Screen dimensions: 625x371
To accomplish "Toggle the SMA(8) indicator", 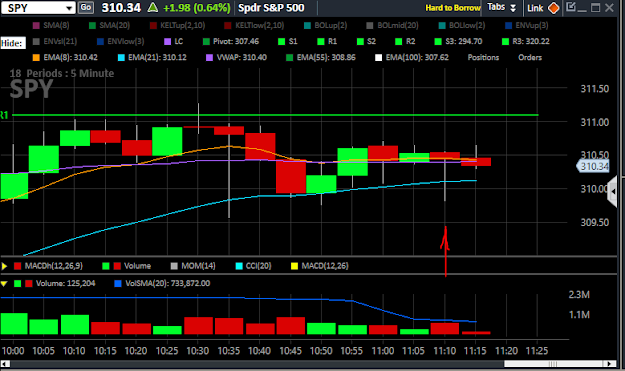I will [51, 26].
